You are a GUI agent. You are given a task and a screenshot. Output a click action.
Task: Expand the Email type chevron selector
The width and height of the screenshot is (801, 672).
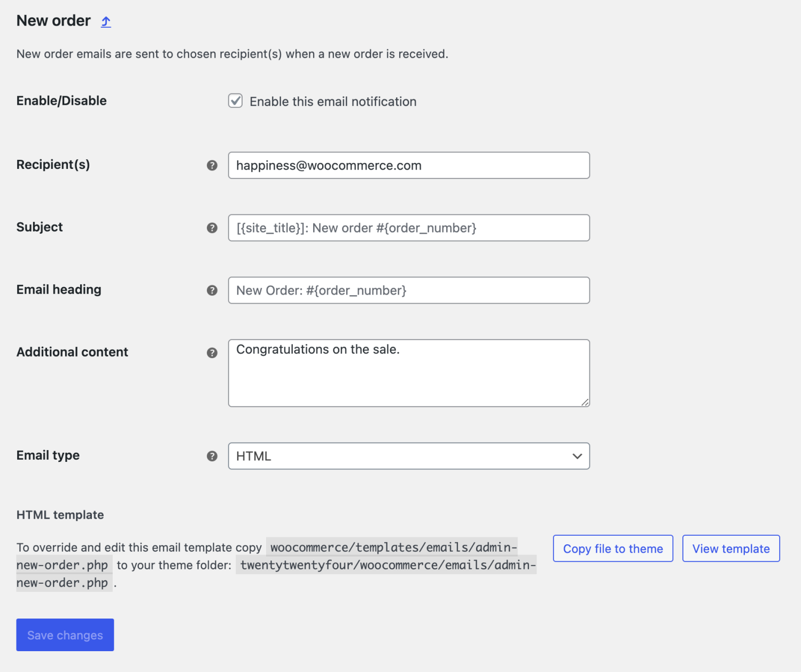[577, 456]
